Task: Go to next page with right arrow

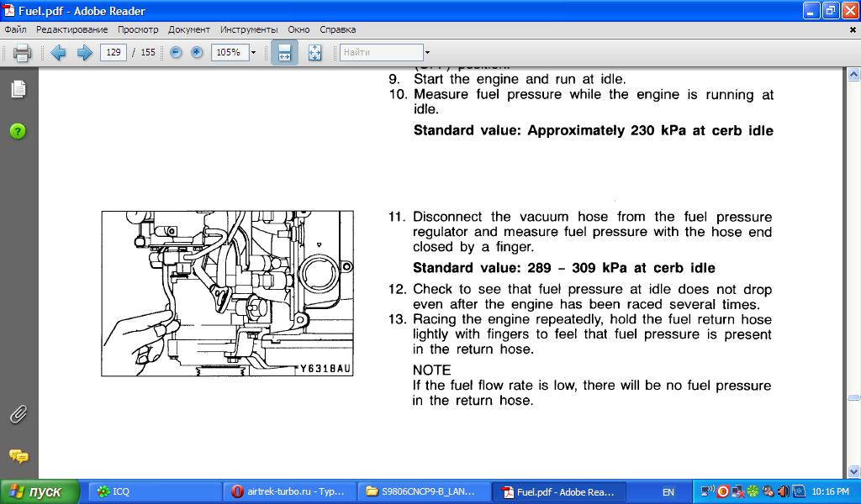Action: [84, 53]
